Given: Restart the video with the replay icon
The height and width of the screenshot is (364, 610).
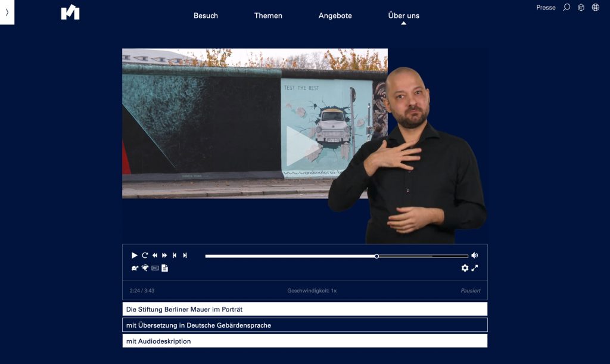Looking at the screenshot, I should point(145,256).
